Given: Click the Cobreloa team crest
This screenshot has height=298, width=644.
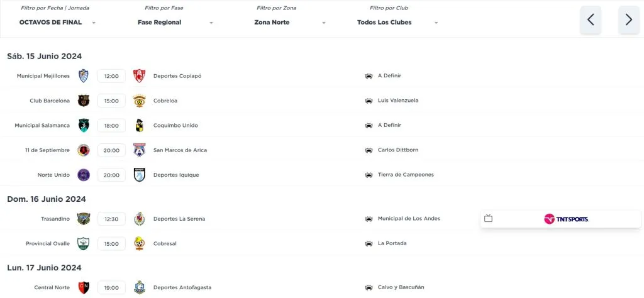Looking at the screenshot, I should 140,101.
